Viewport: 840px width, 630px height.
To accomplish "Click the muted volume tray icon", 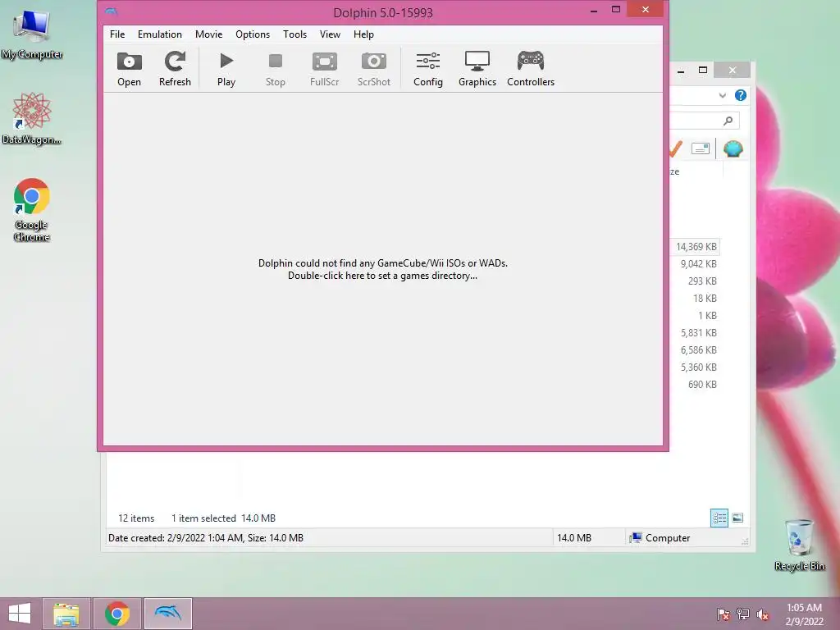I will (762, 614).
